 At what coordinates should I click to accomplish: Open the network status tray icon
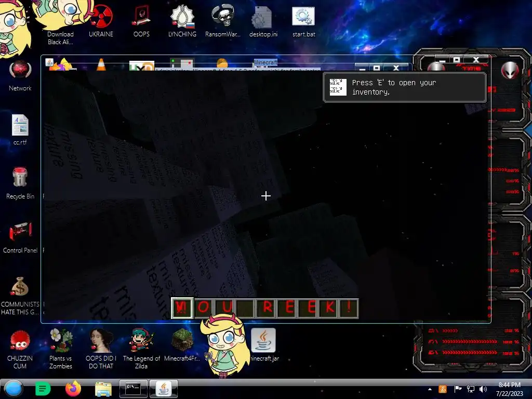471,389
